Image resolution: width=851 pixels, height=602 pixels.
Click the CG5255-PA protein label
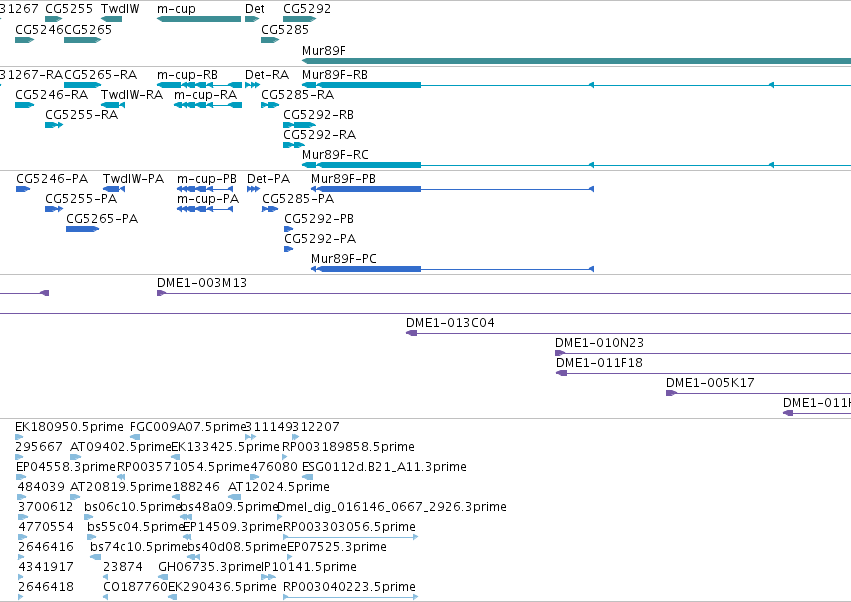[81, 199]
